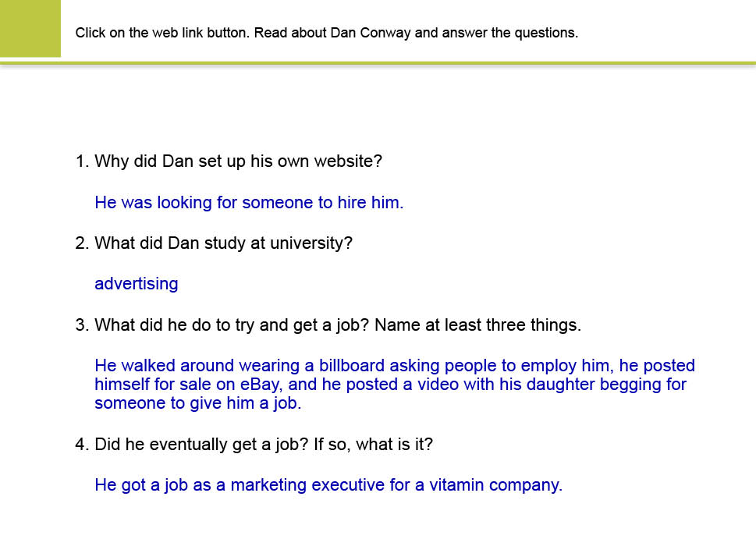Click the answer line mentioning the billboard
756x539 pixels.
pos(394,366)
